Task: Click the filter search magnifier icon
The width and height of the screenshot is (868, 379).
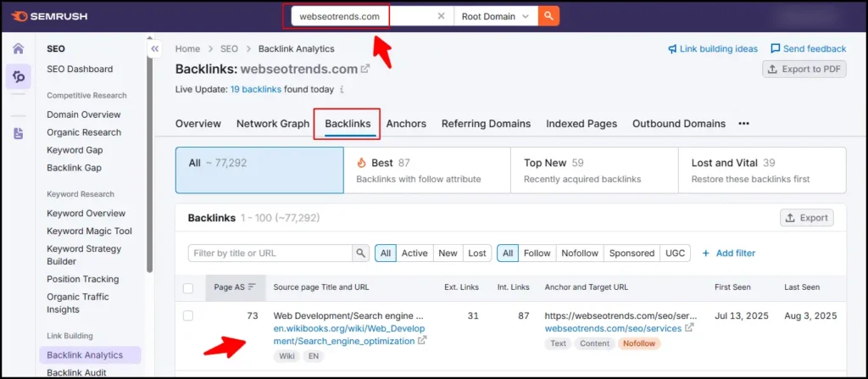Action: pyautogui.click(x=361, y=254)
